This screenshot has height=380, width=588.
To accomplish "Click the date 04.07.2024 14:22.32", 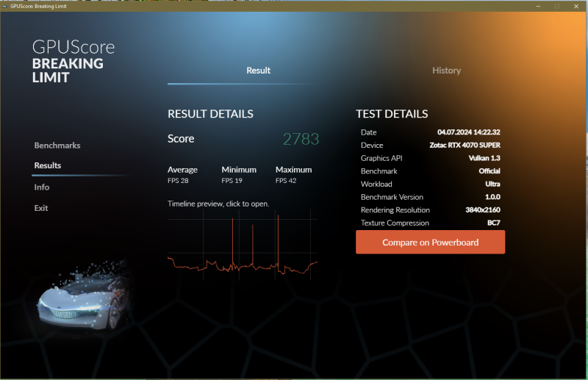I will (x=468, y=132).
